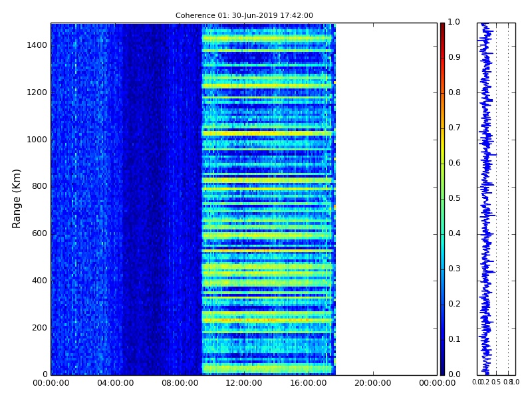This screenshot has width=532, height=399.
Task: Click the 04:00:00 time axis label
Action: 115,383
